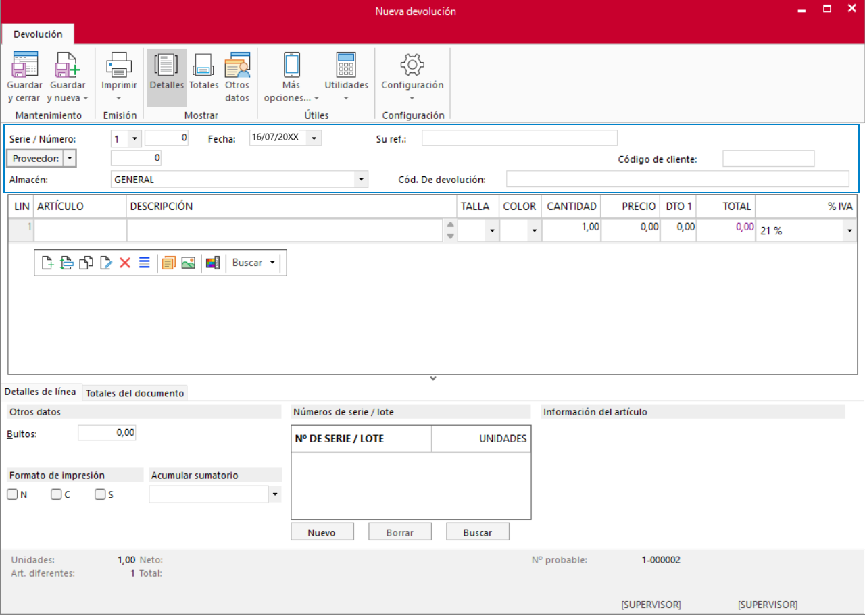Viewport: 865px width, 616px height.
Task: Click the ARTÍCULO column header
Action: [80, 207]
